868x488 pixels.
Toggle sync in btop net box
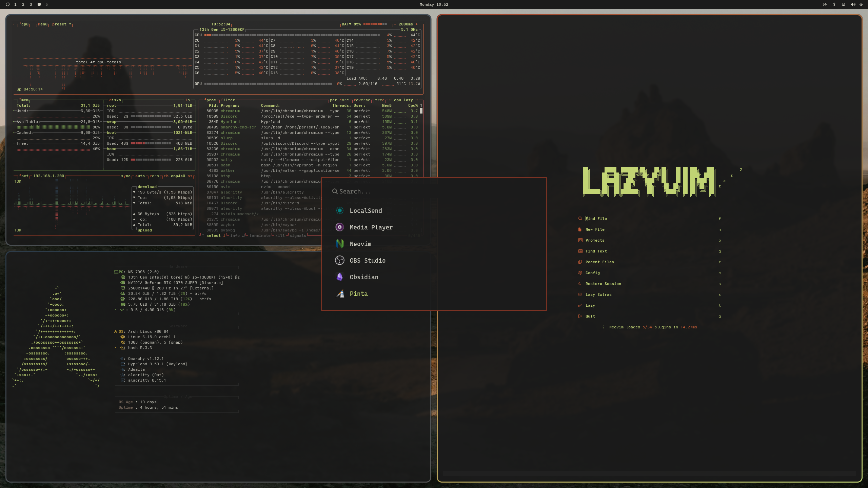[x=126, y=176]
